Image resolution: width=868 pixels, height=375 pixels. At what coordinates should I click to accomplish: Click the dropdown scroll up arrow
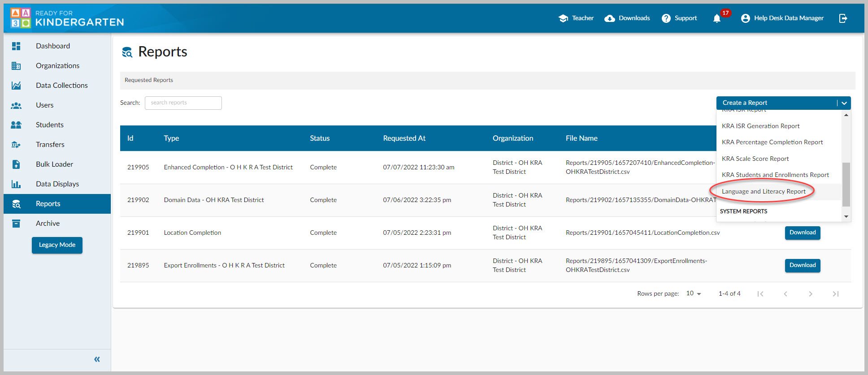point(846,115)
